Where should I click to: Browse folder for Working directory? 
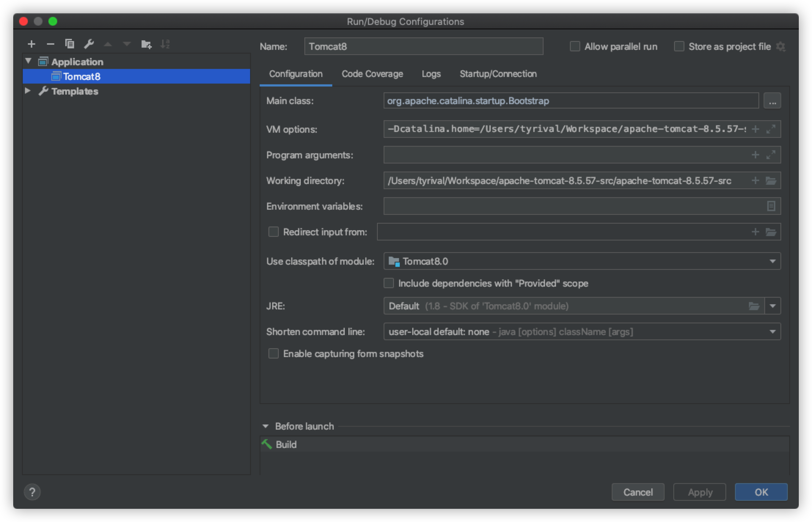tap(771, 181)
